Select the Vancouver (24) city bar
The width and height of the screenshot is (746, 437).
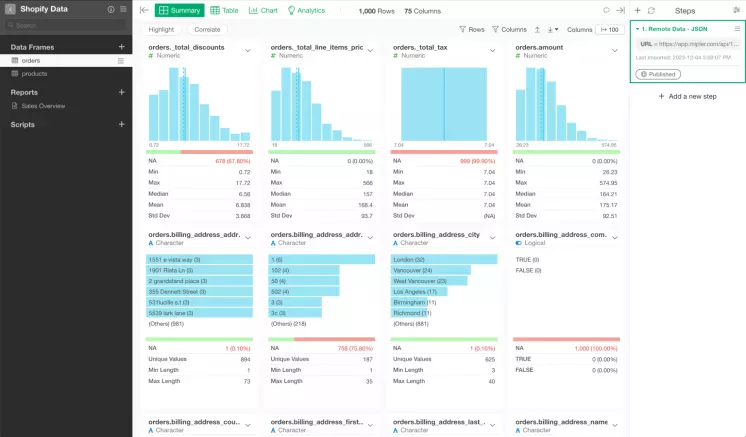pyautogui.click(x=431, y=270)
